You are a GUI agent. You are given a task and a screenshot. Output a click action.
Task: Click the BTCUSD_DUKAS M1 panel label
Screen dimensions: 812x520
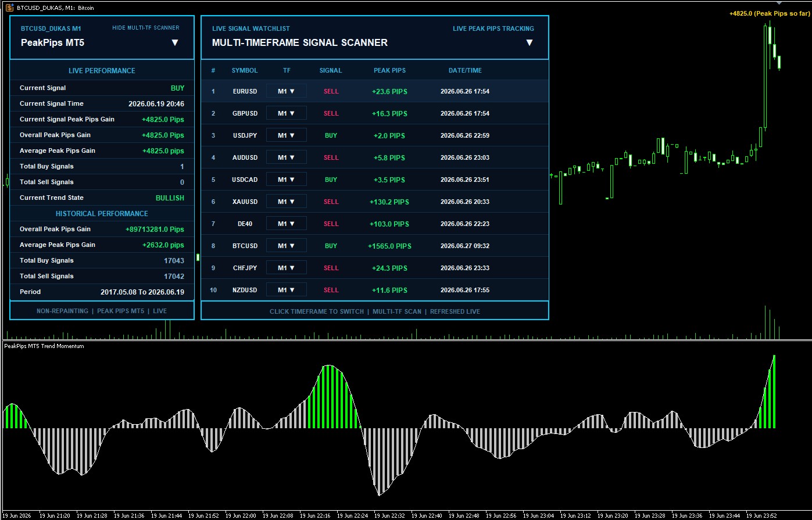point(51,28)
